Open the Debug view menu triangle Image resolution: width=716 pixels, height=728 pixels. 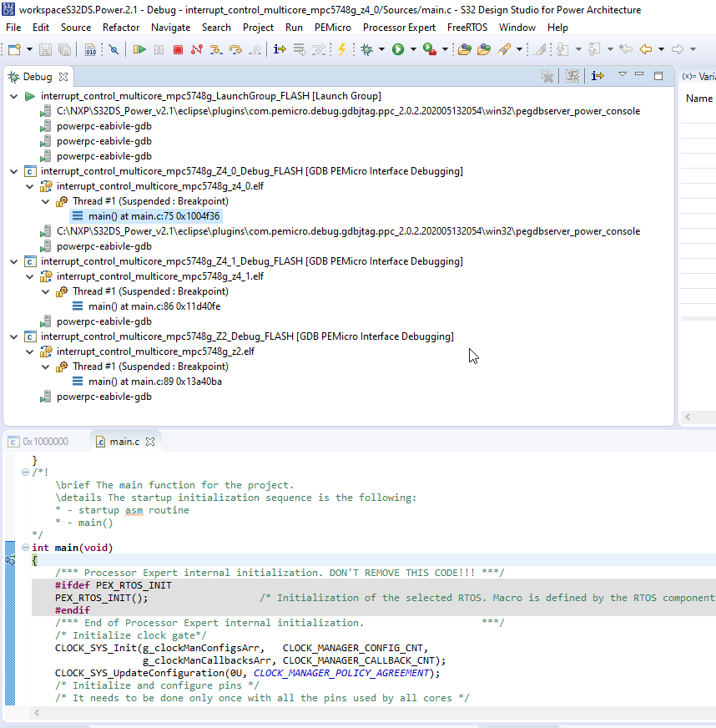[623, 74]
